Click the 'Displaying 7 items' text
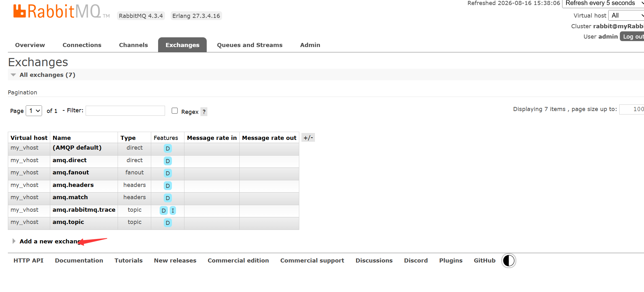Viewport: 644px width, 292px height. point(539,109)
